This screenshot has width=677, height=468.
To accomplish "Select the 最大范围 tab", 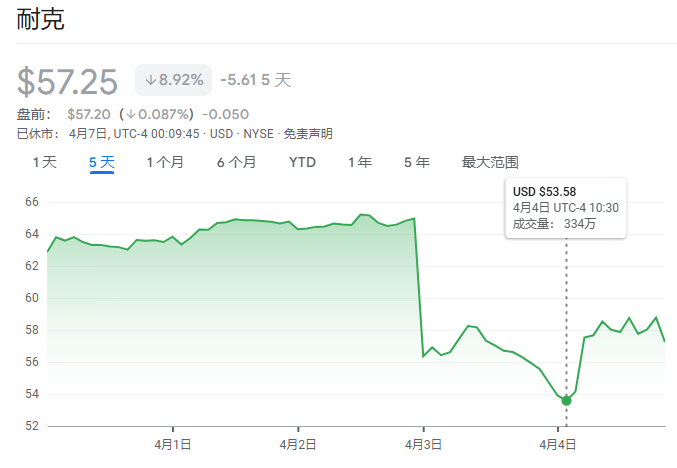I will [x=490, y=162].
